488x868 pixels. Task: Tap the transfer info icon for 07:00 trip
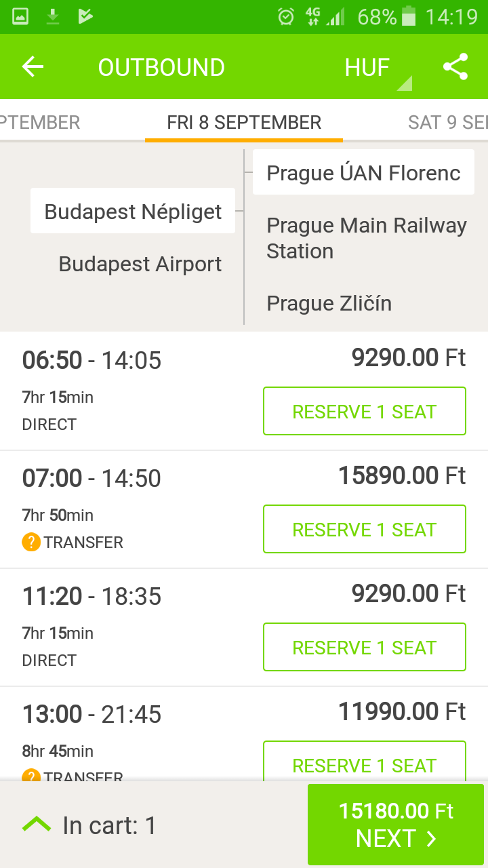(31, 542)
